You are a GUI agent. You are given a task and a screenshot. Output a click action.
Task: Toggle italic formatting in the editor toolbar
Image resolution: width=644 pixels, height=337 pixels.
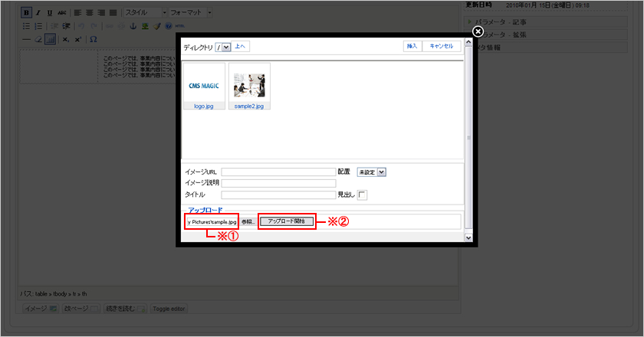tap(38, 13)
